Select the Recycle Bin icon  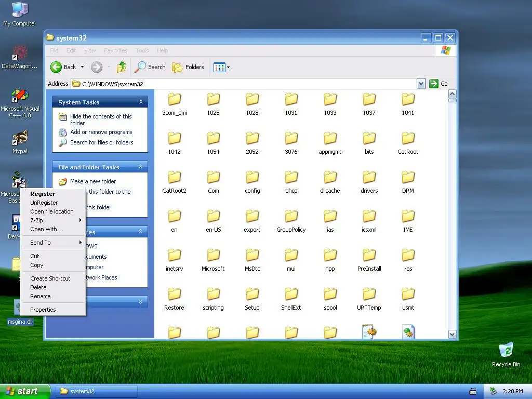(x=506, y=354)
